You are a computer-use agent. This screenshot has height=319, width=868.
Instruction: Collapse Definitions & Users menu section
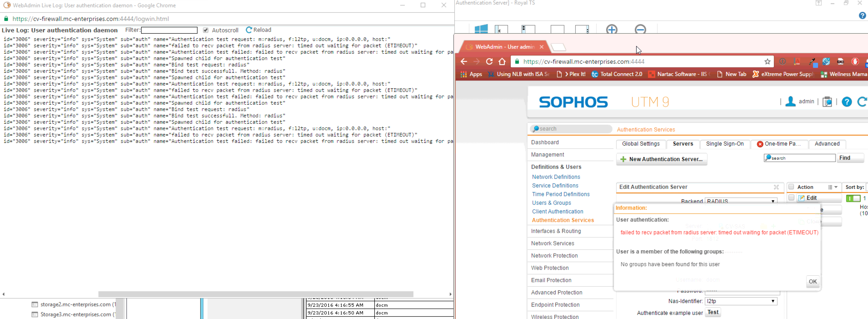coord(556,167)
